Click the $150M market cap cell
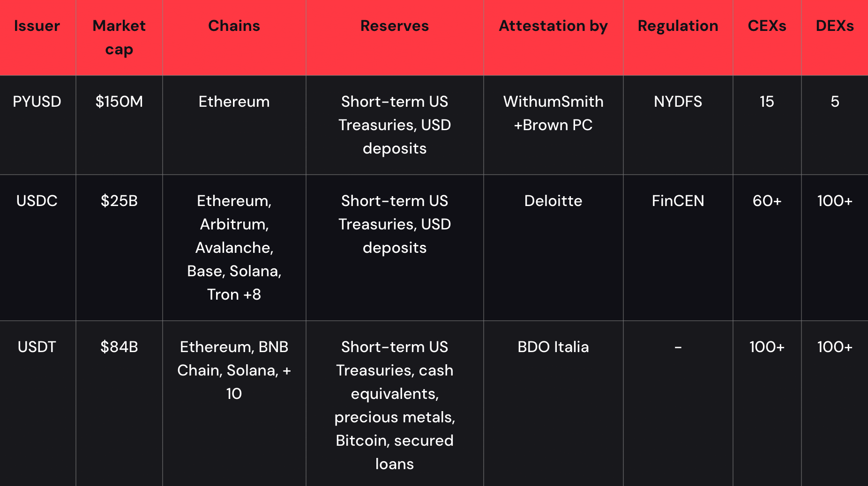 click(x=119, y=102)
